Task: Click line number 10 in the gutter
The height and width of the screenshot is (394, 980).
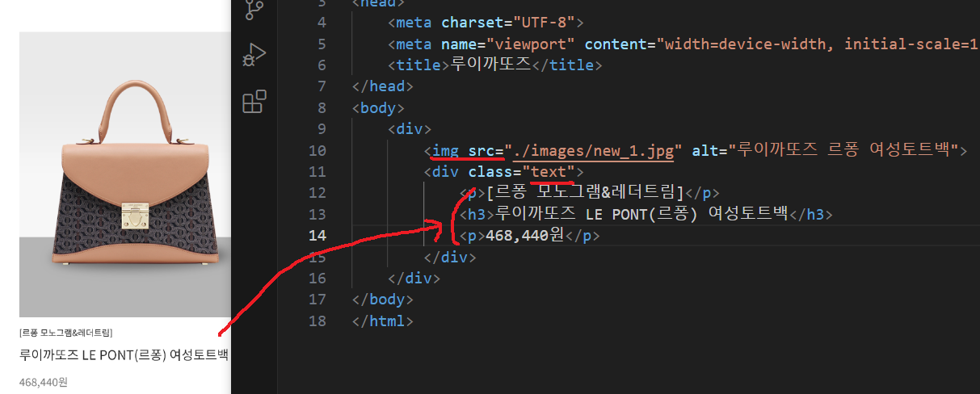Action: coord(316,149)
